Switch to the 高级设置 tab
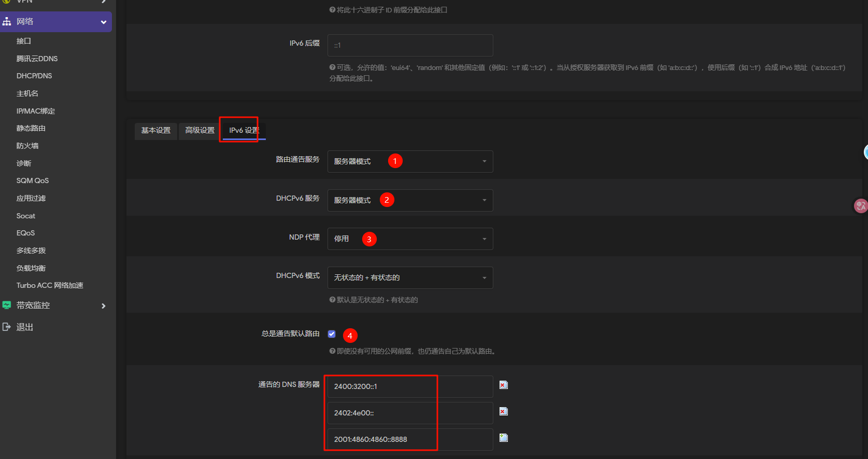Viewport: 868px width, 459px height. tap(200, 131)
